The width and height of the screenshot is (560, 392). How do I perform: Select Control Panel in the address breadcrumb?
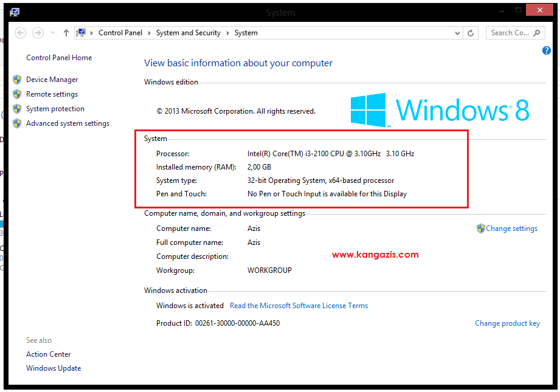coord(120,32)
